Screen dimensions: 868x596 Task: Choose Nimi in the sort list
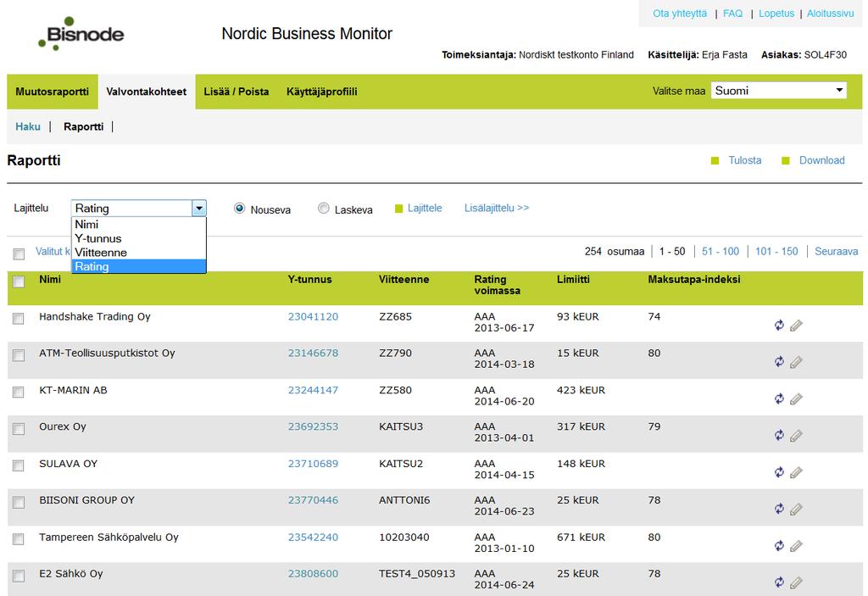[139, 225]
